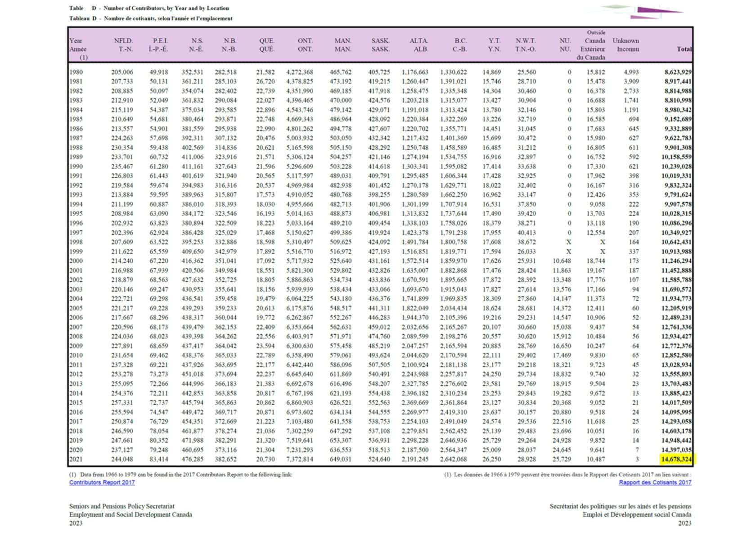Select the 2010 year row label
This screenshot has height=540, width=756.
click(x=76, y=355)
